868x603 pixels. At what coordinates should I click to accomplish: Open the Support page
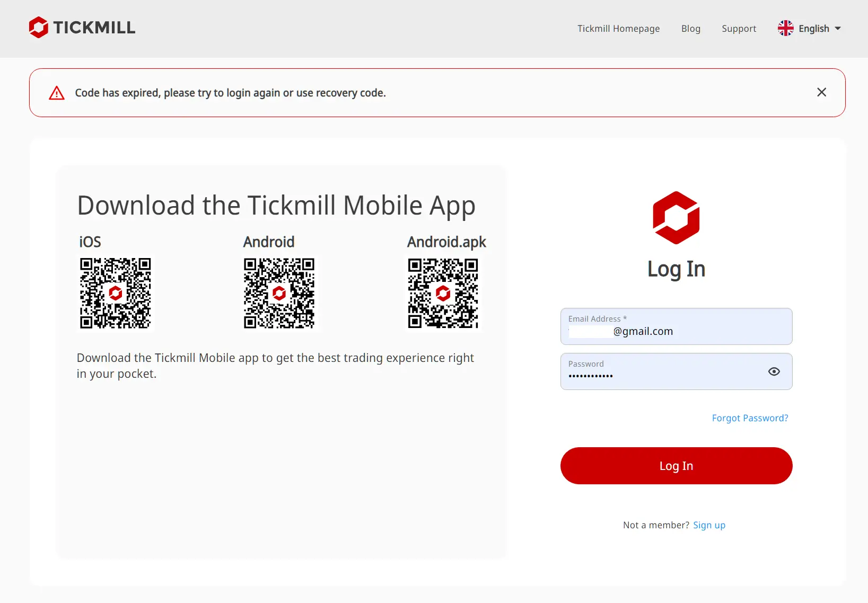(739, 29)
